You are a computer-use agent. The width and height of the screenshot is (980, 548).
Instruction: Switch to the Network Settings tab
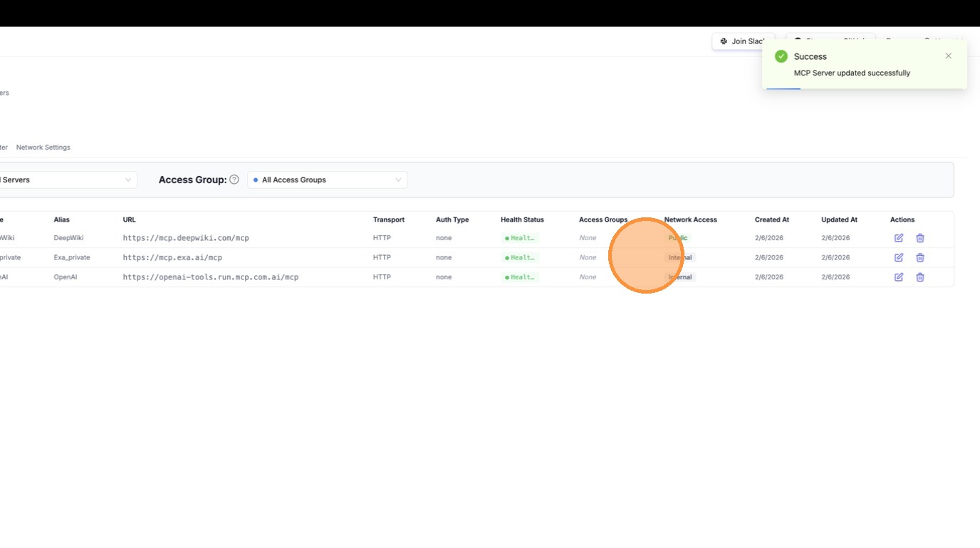click(x=43, y=148)
